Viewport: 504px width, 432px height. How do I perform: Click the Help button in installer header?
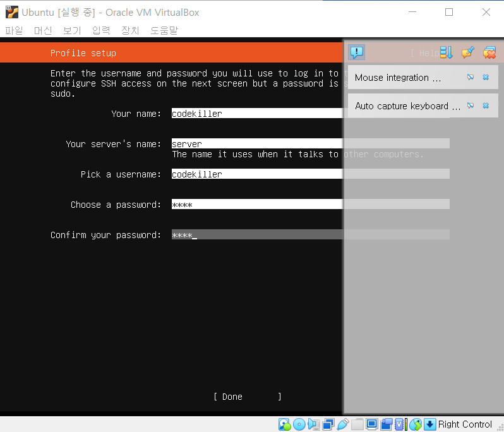point(425,53)
